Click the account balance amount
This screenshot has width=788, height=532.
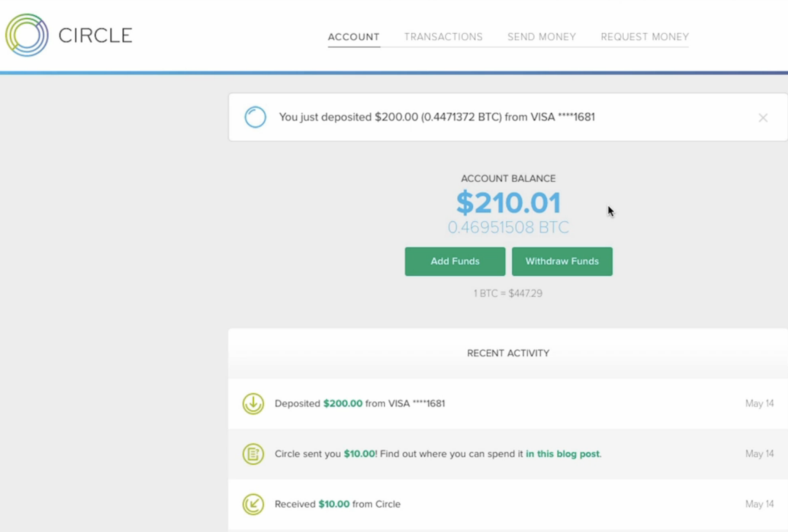508,203
